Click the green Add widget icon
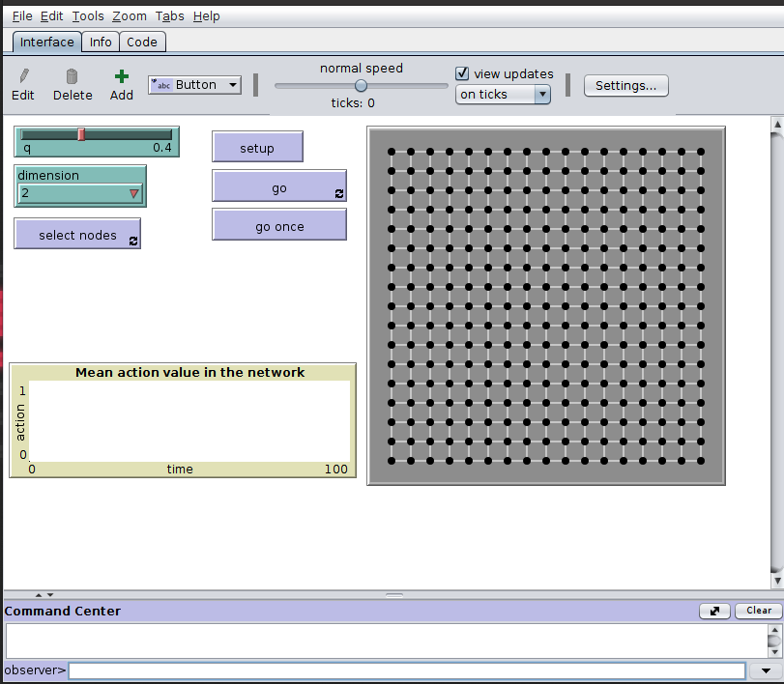Viewport: 784px width, 684px height. [122, 77]
